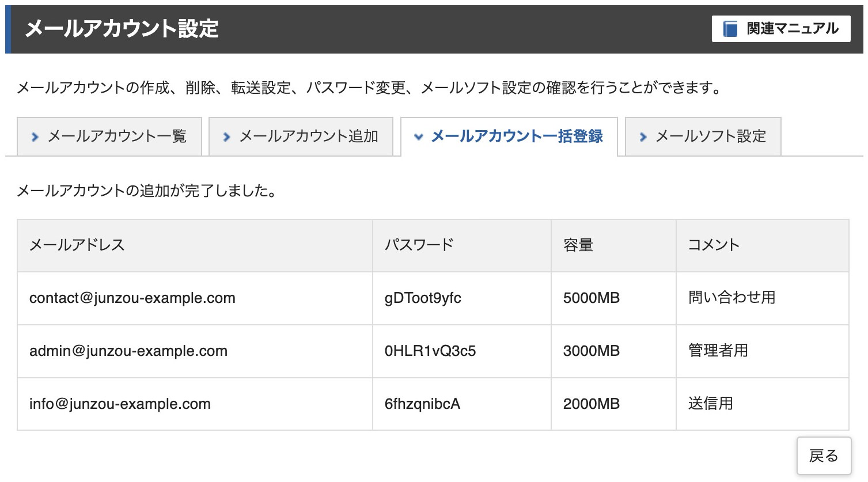Click the 問い合わせ用 comment cell
868x482 pixels.
pos(731,298)
